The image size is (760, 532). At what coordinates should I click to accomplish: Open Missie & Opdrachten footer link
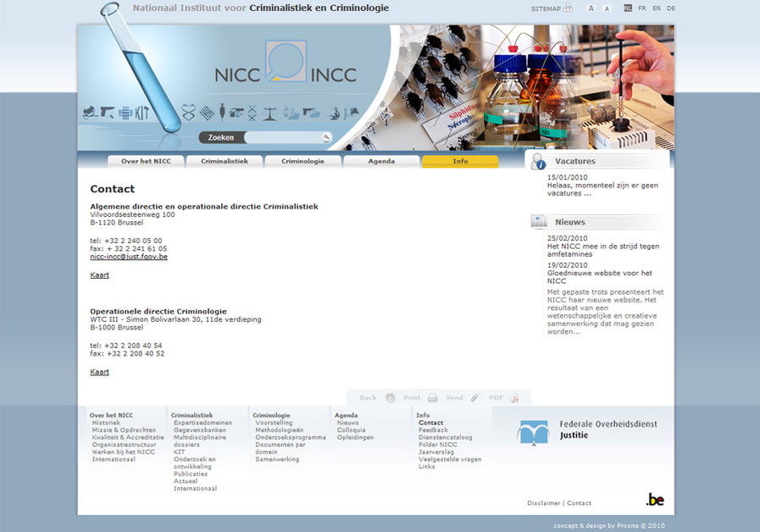(x=124, y=430)
